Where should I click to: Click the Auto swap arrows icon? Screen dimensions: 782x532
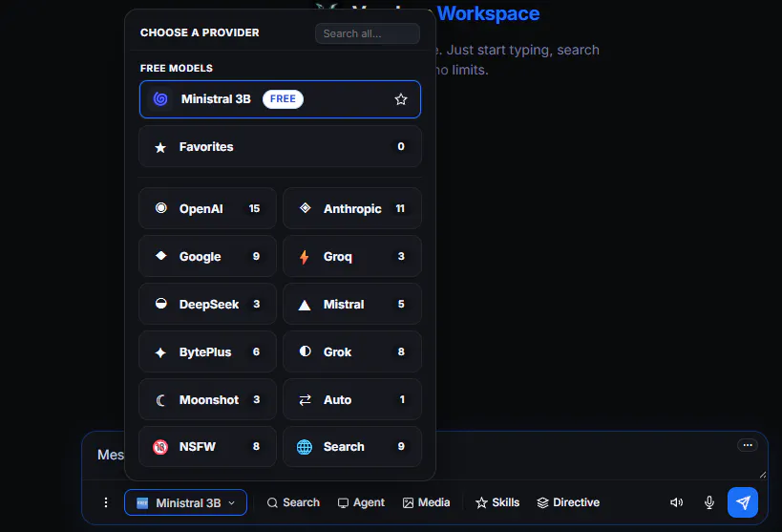(x=305, y=400)
